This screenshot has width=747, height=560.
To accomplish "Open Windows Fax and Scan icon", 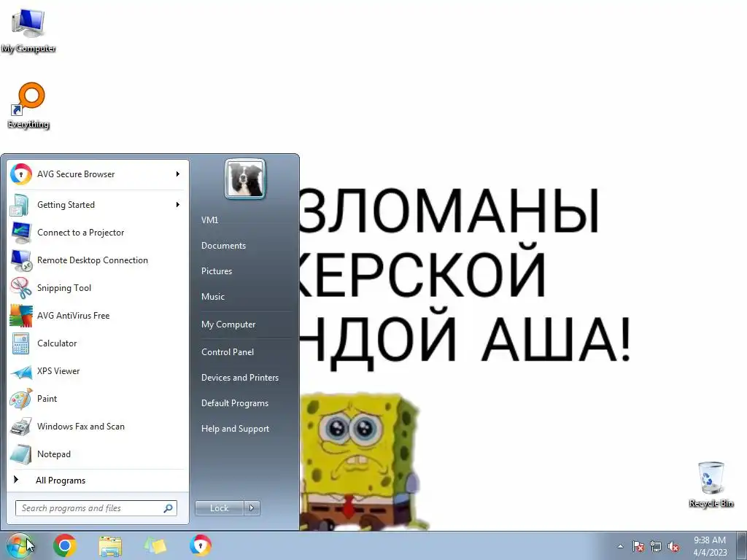I will coord(21,426).
